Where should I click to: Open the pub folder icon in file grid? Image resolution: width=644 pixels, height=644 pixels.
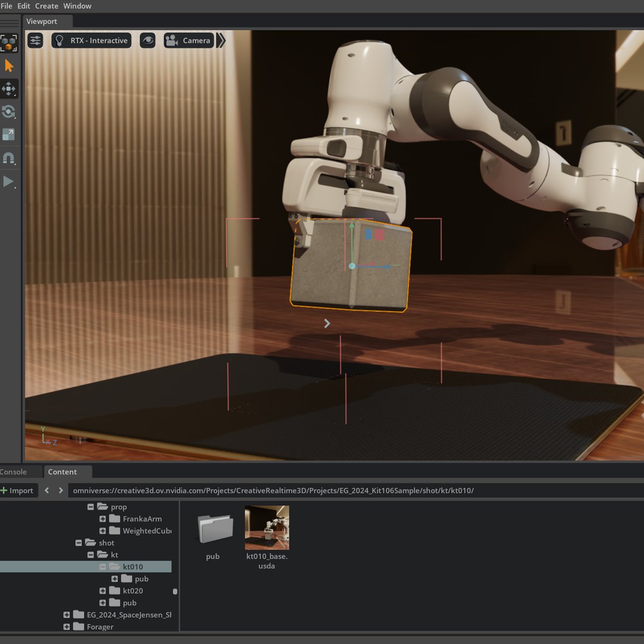215,529
